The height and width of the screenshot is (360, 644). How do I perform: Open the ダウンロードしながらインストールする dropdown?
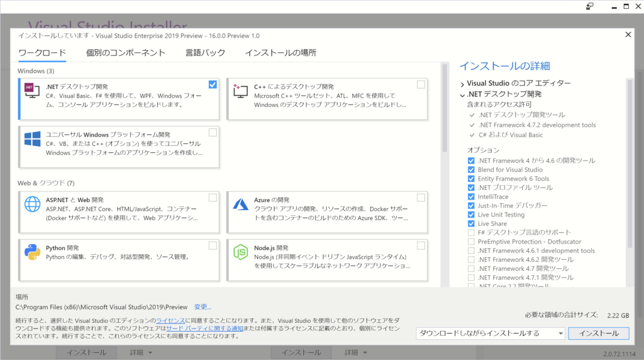click(491, 334)
